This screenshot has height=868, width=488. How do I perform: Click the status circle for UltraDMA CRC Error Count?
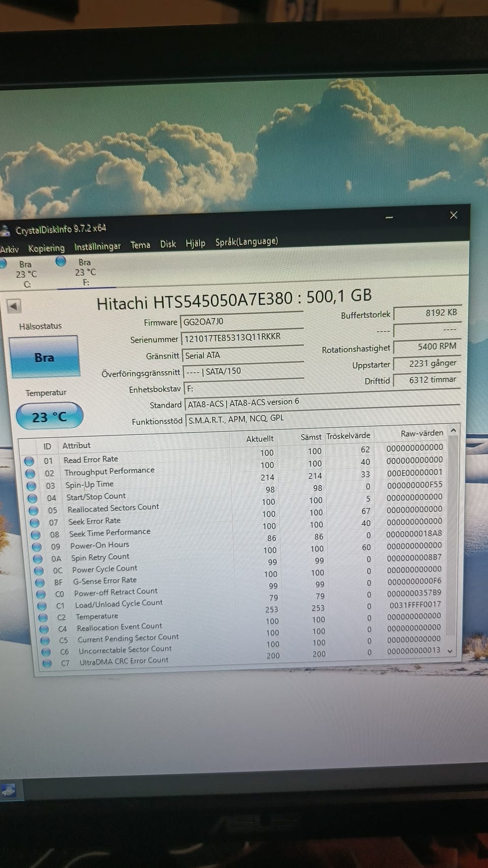coord(47,663)
